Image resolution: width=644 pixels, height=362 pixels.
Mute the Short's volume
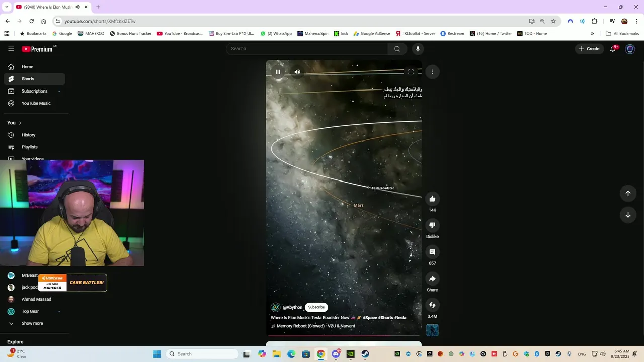[x=297, y=72]
